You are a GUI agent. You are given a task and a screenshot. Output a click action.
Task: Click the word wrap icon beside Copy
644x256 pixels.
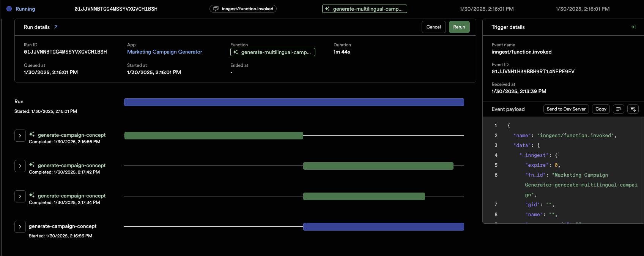click(619, 109)
